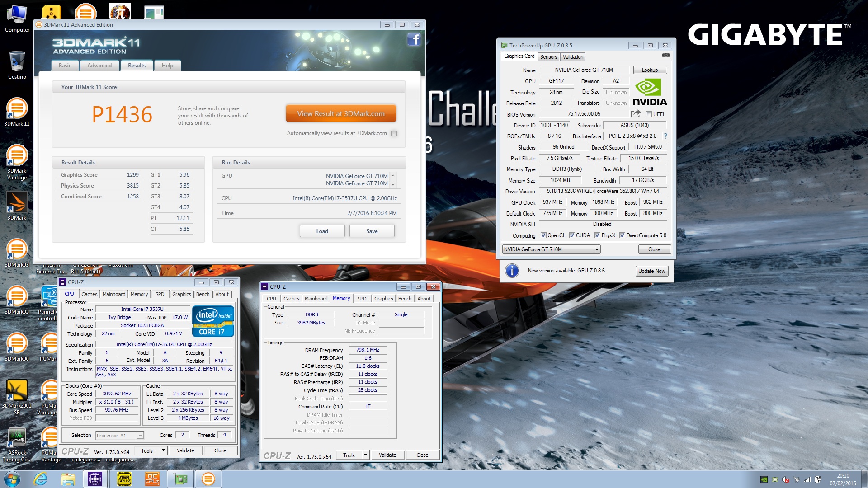
Task: Click the Bus Interface question mark icon
Action: 665,136
